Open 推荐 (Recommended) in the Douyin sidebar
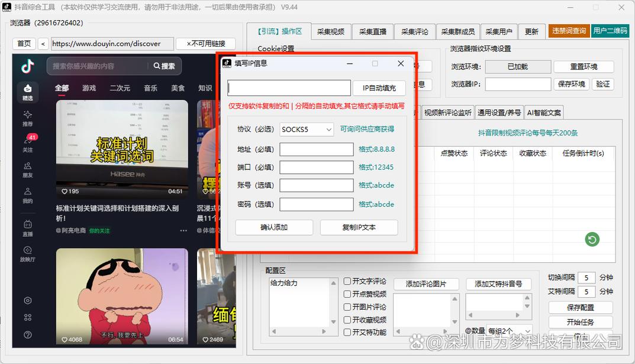The height and width of the screenshot is (364, 635). 27,118
